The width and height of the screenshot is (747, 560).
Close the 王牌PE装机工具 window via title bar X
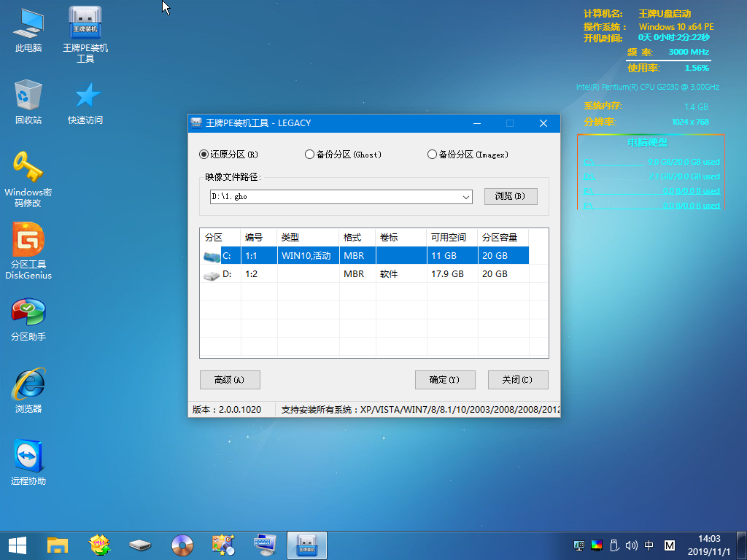coord(543,123)
